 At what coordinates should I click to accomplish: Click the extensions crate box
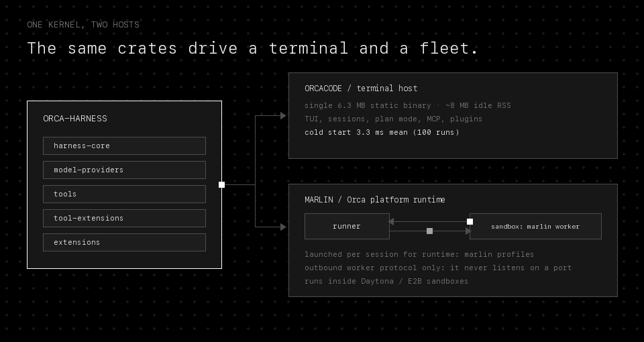125,243
